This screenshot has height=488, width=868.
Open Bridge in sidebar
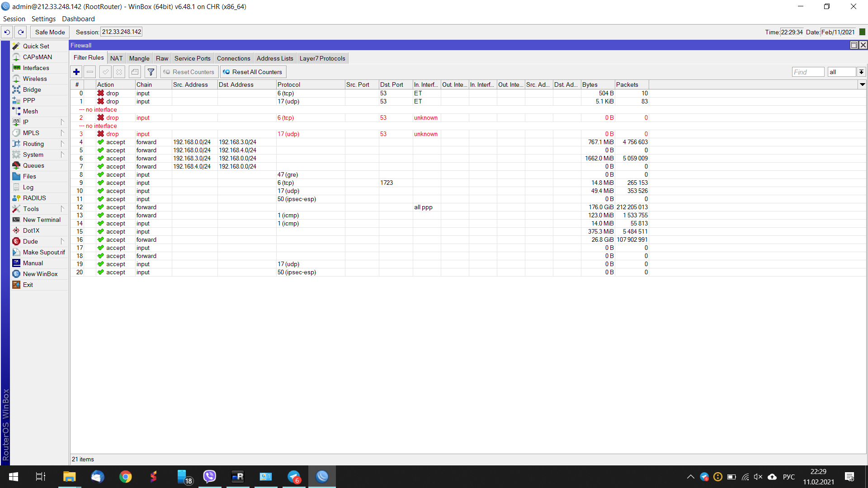coord(32,89)
